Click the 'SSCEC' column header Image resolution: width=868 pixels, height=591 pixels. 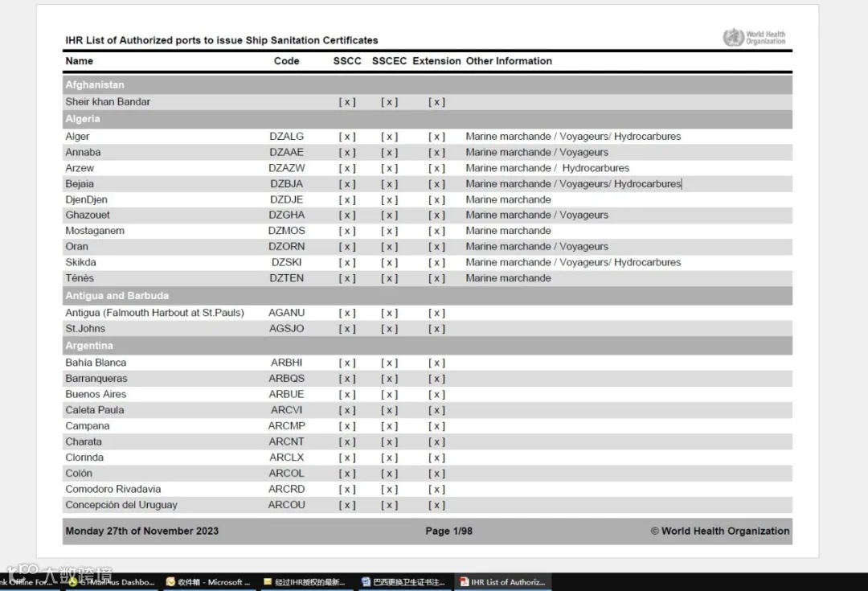pyautogui.click(x=389, y=61)
